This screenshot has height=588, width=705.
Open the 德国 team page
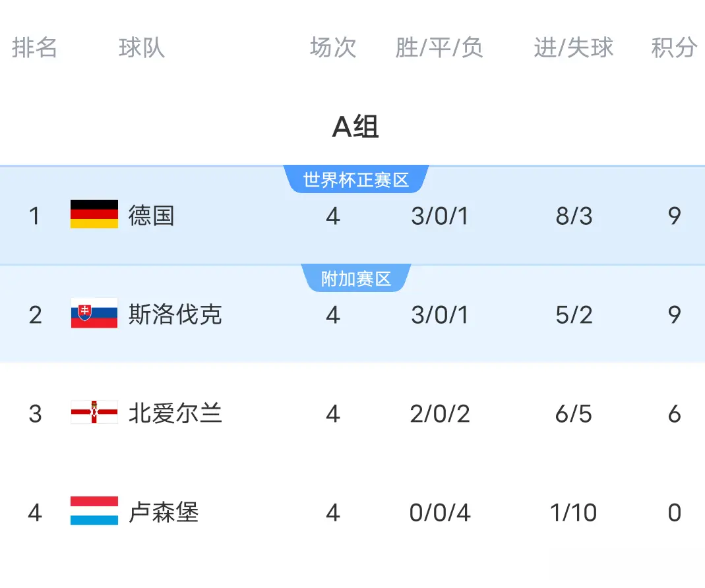point(150,216)
